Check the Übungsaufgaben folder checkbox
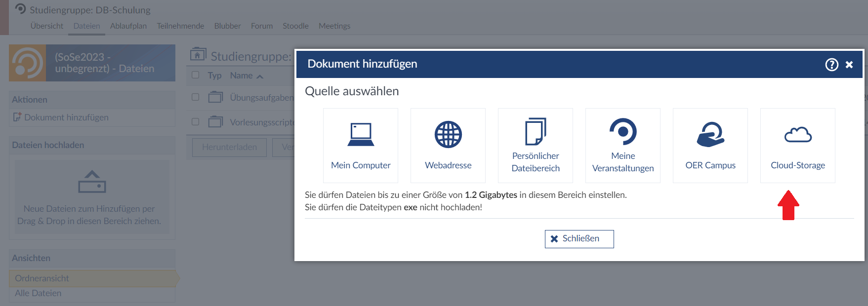 196,97
